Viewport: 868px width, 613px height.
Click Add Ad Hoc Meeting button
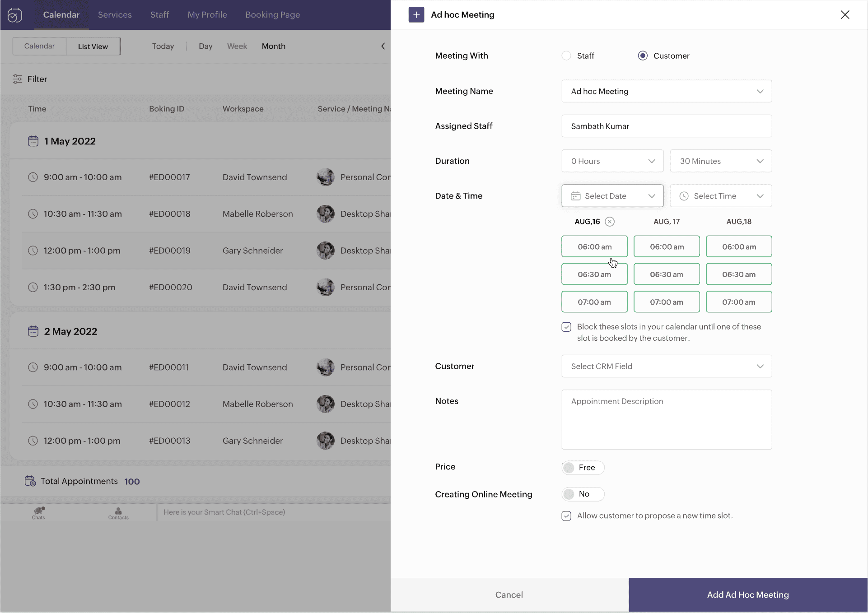pyautogui.click(x=748, y=594)
